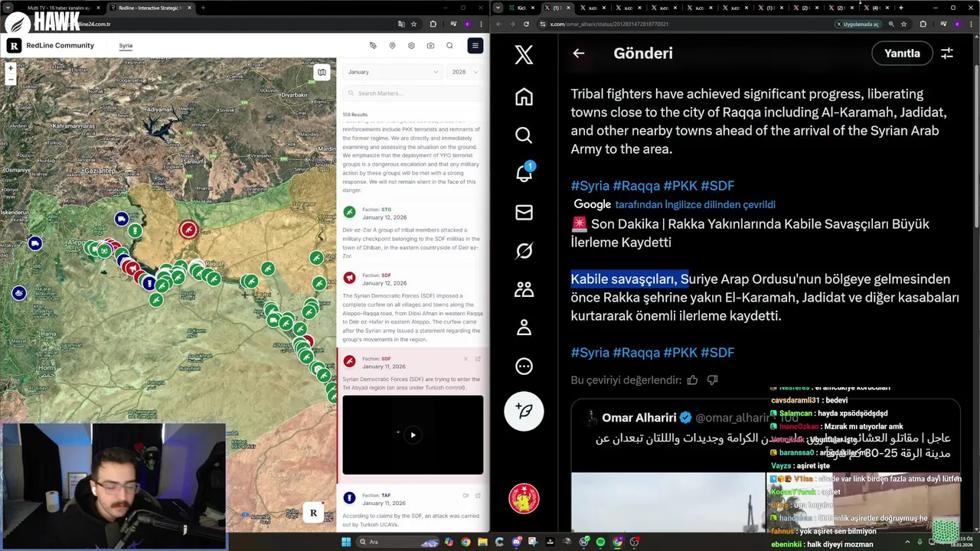Open a new tab in the left browser
Viewport: 980px width, 551px height.
pyautogui.click(x=203, y=8)
